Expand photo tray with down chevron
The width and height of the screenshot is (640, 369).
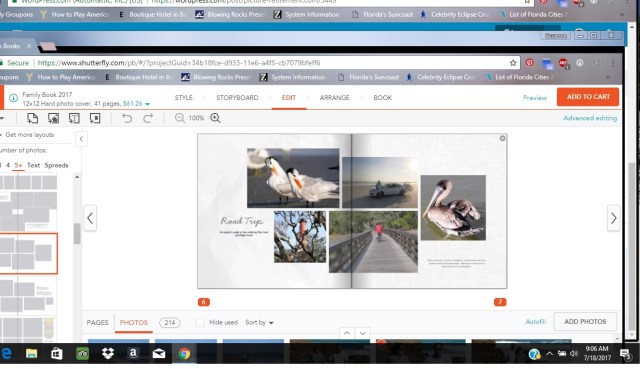coord(362,333)
